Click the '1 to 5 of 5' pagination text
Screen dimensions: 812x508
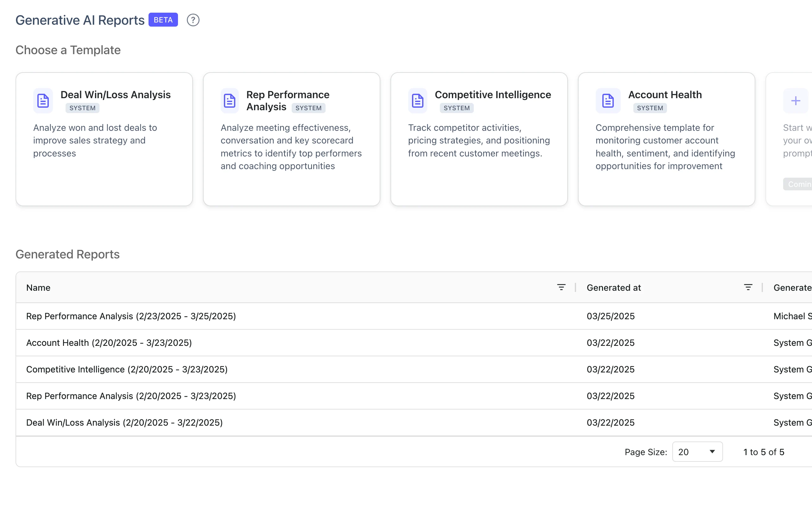[763, 452]
